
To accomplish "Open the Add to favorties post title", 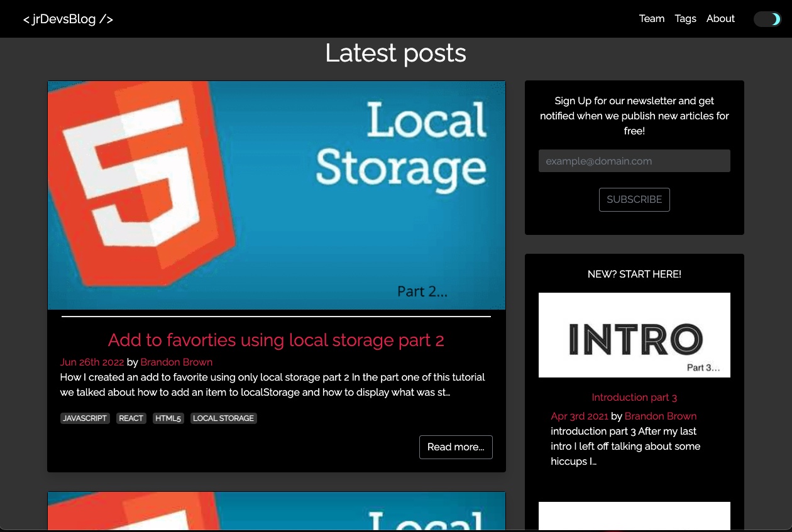I will [x=276, y=340].
